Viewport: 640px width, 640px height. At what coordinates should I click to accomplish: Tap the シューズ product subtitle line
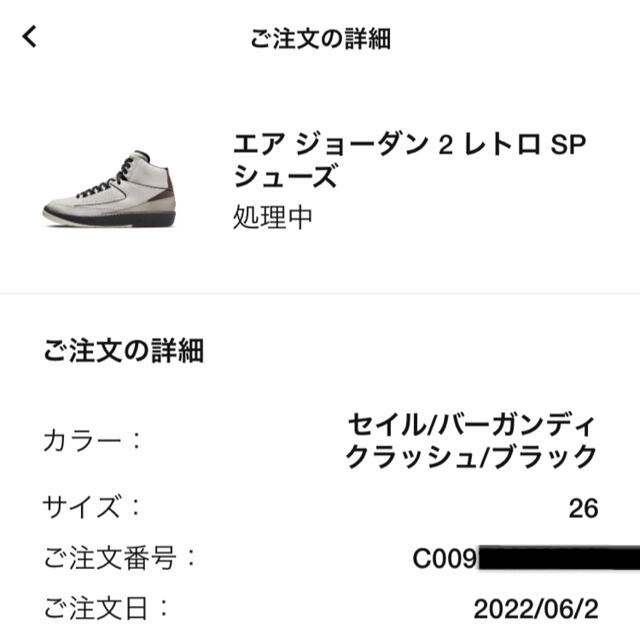[x=285, y=176]
